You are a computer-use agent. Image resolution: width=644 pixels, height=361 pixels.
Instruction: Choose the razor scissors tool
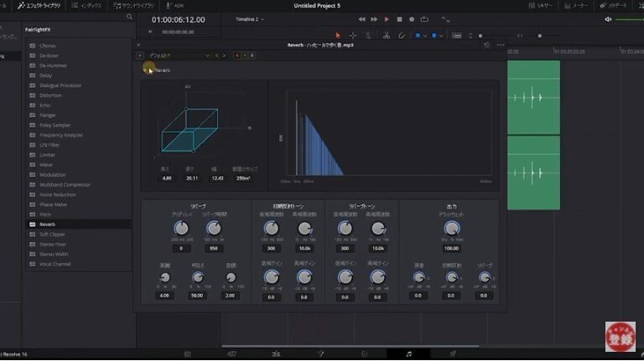point(386,36)
